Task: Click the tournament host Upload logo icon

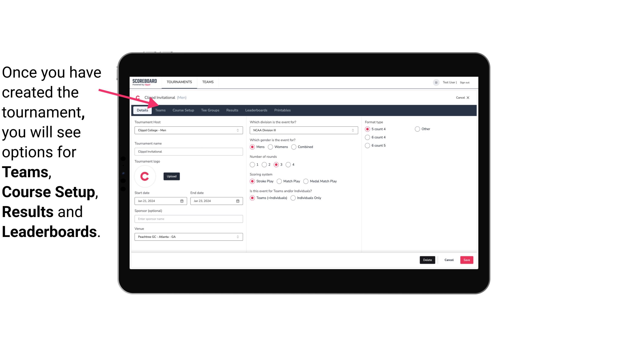Action: point(172,176)
